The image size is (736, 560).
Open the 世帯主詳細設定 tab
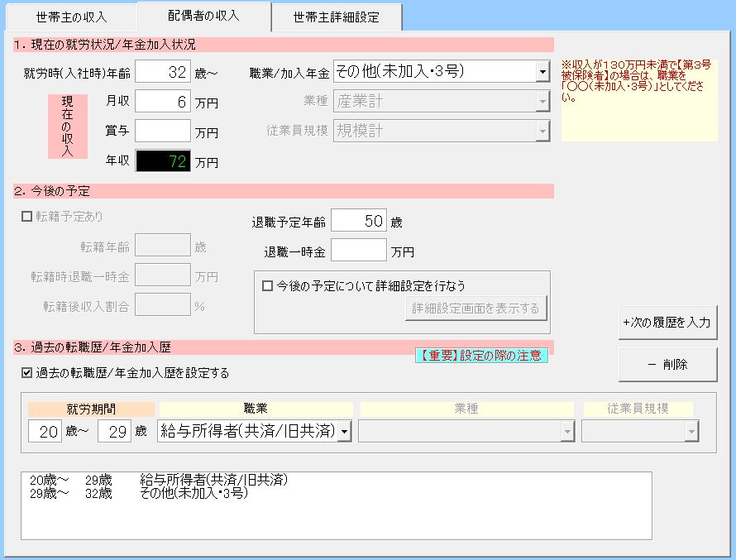337,17
